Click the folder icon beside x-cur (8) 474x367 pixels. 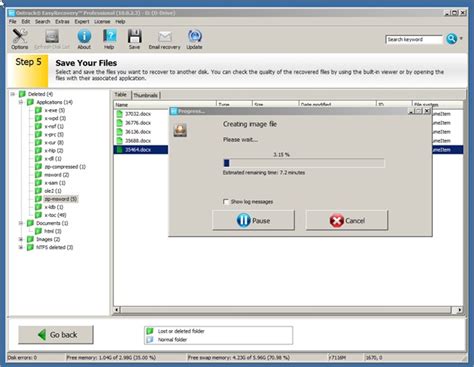click(39, 143)
